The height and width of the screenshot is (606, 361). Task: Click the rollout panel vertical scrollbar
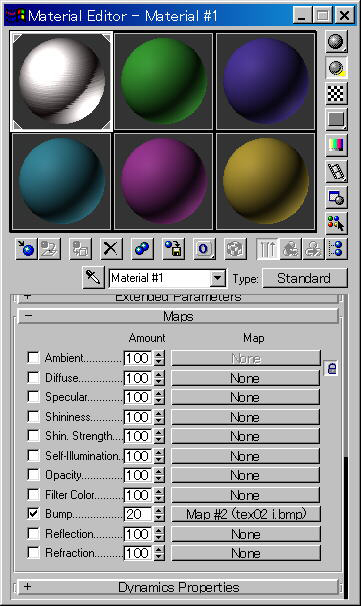[x=346, y=446]
